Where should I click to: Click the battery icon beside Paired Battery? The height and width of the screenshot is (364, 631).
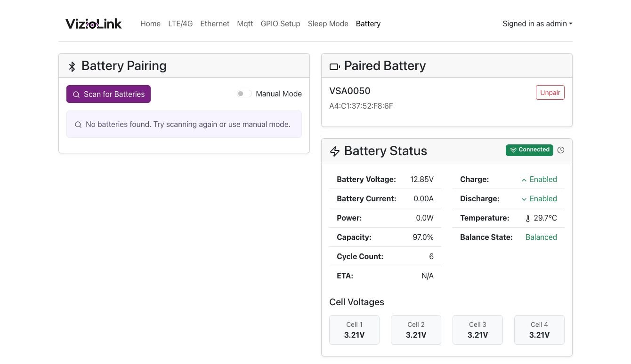[335, 67]
